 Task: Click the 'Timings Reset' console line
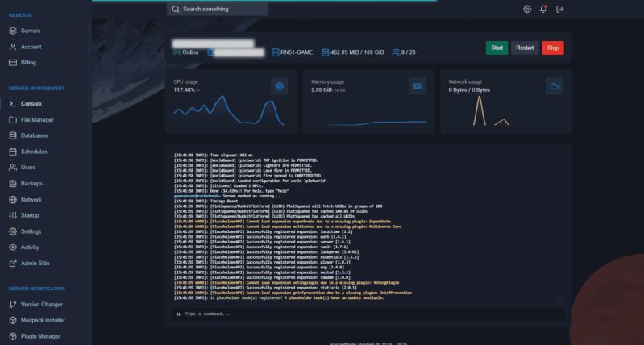pos(206,202)
